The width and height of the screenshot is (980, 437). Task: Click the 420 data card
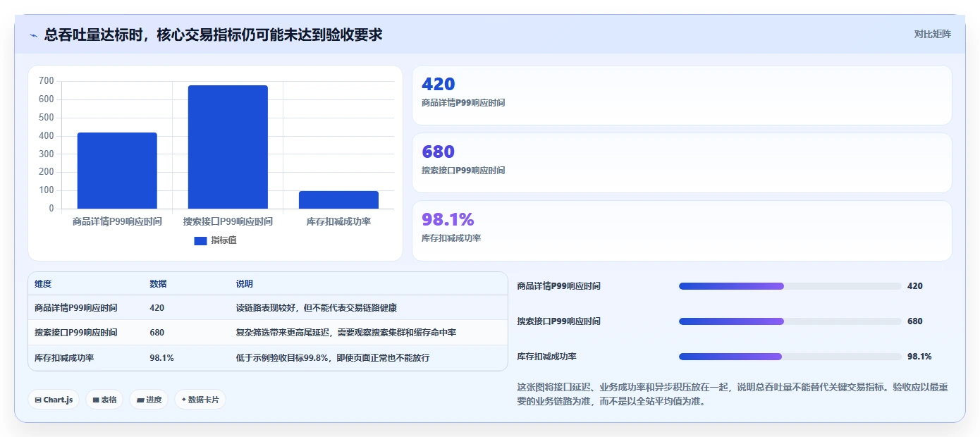[682, 95]
